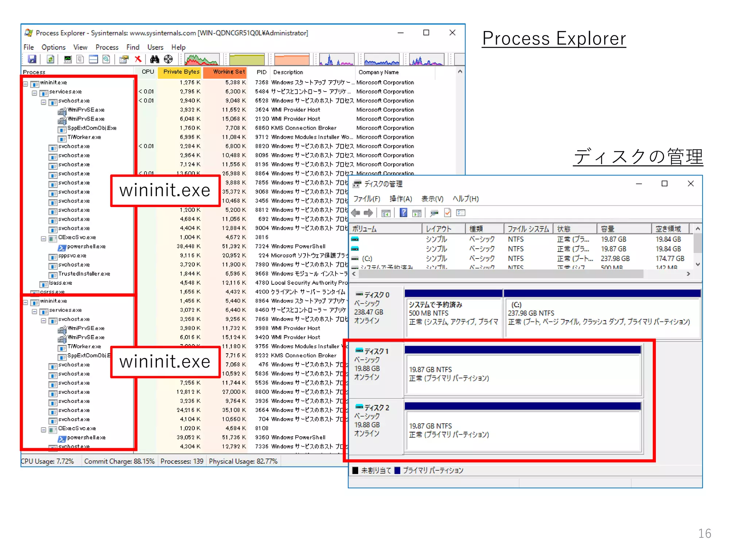Click the Commit Charge: 88.15% status entry
Viewport: 747px width, 560px height.
point(119,461)
